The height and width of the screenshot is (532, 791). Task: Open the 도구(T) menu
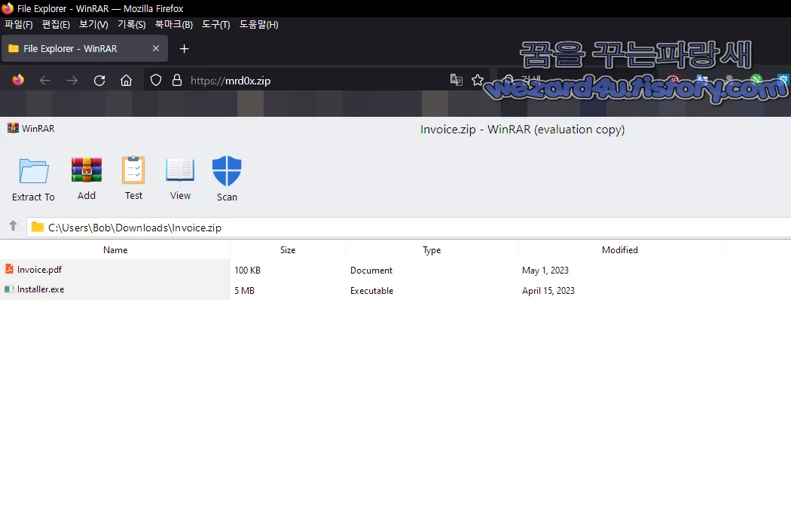216,25
